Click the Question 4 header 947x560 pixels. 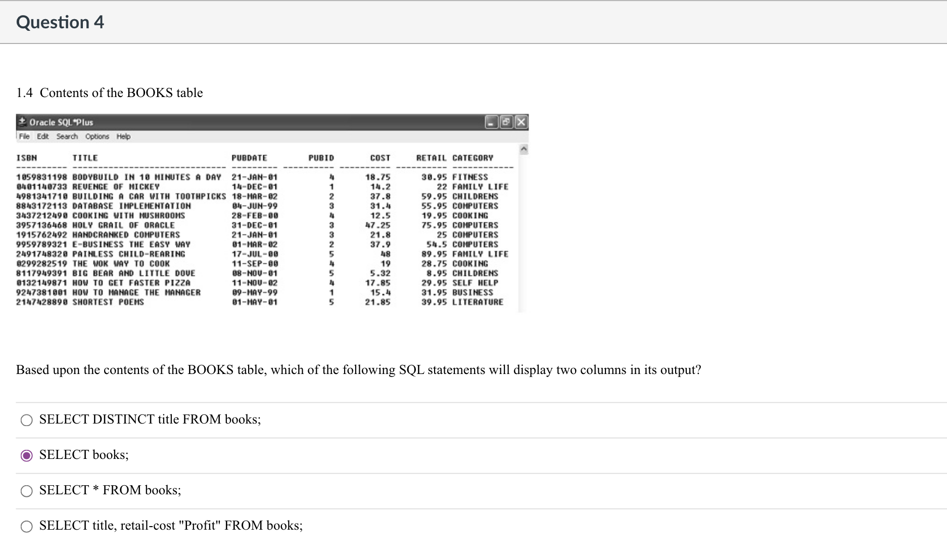[60, 22]
